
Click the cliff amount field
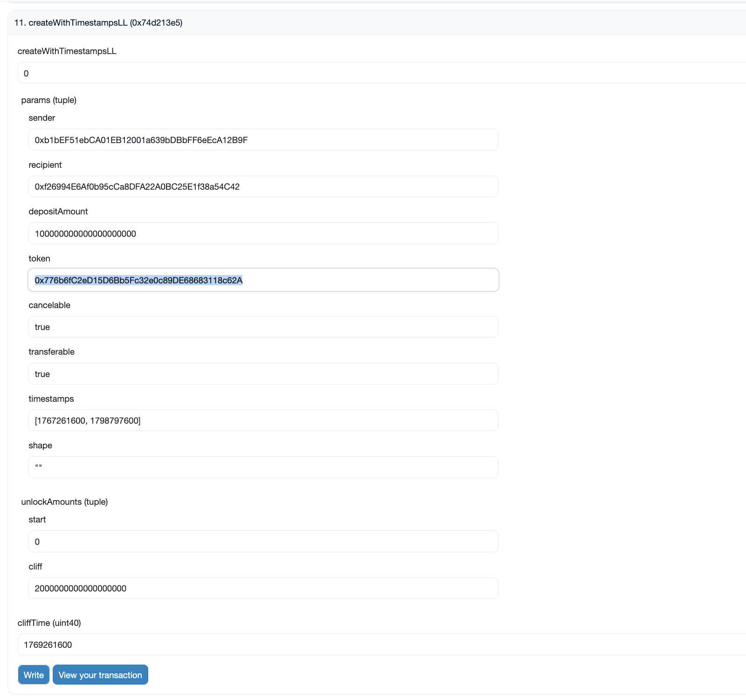(x=262, y=588)
